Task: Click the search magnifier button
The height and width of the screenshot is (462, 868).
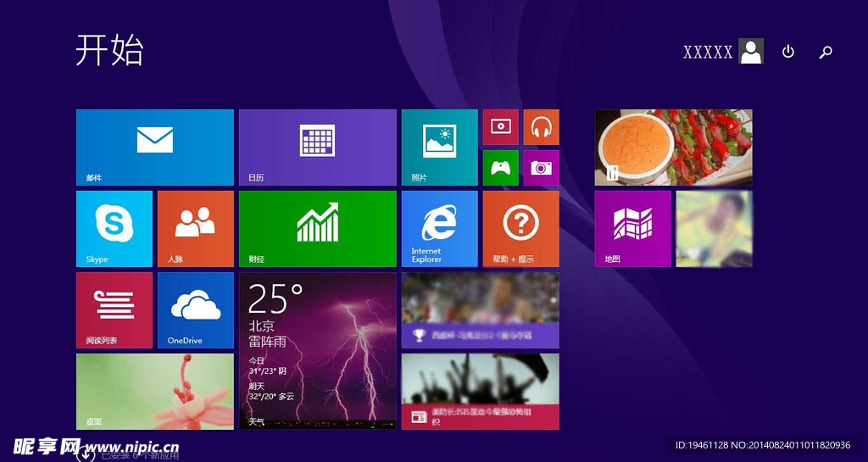Action: coord(826,52)
